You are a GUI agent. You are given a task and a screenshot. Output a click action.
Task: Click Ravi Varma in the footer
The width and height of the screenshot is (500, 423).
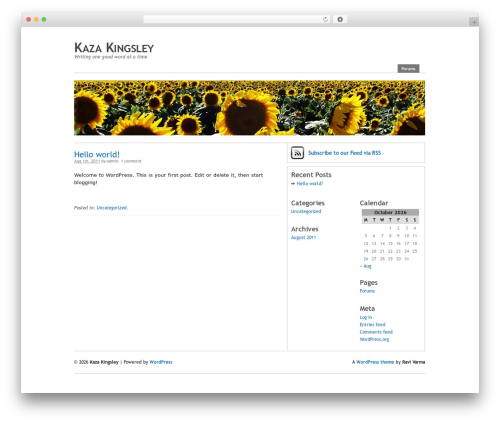pos(413,362)
